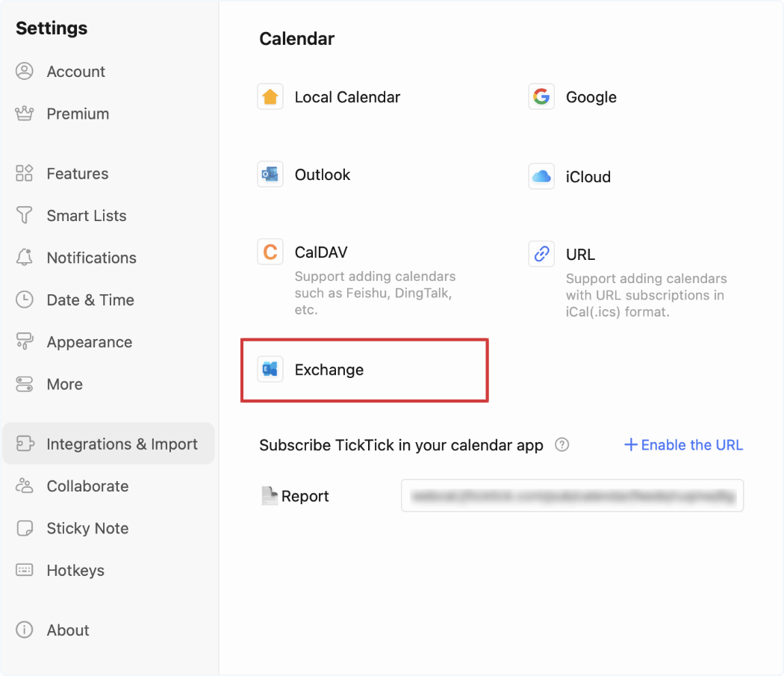Click the Appearance paint roller icon
The height and width of the screenshot is (676, 784).
point(25,341)
